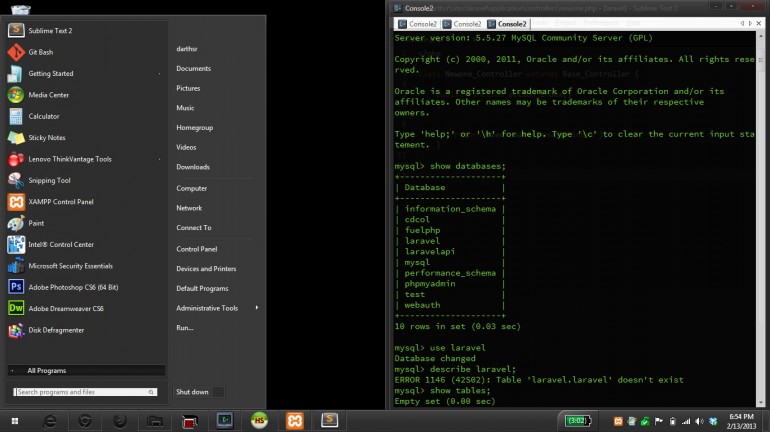
Task: Open Music from the Start menu
Action: [185, 108]
